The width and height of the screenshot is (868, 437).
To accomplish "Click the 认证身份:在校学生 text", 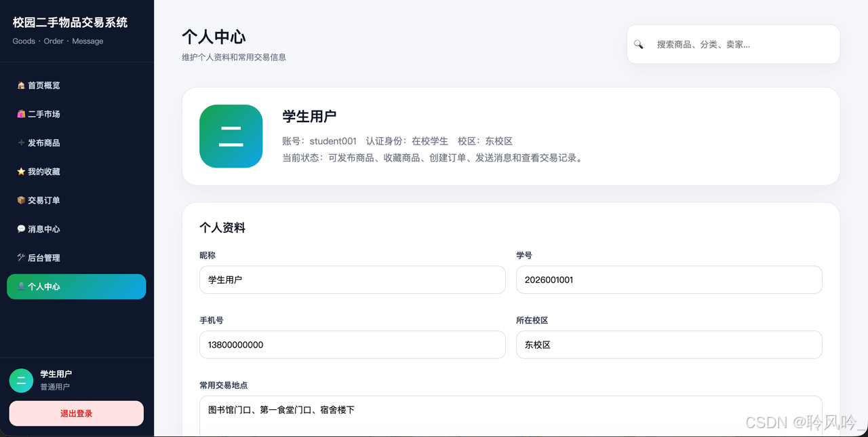I will pos(407,141).
